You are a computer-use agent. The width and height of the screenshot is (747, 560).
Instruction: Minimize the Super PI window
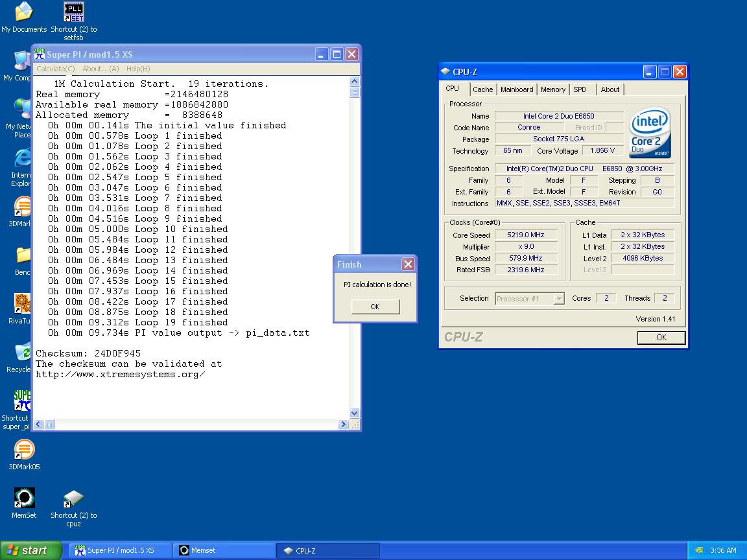click(x=322, y=54)
